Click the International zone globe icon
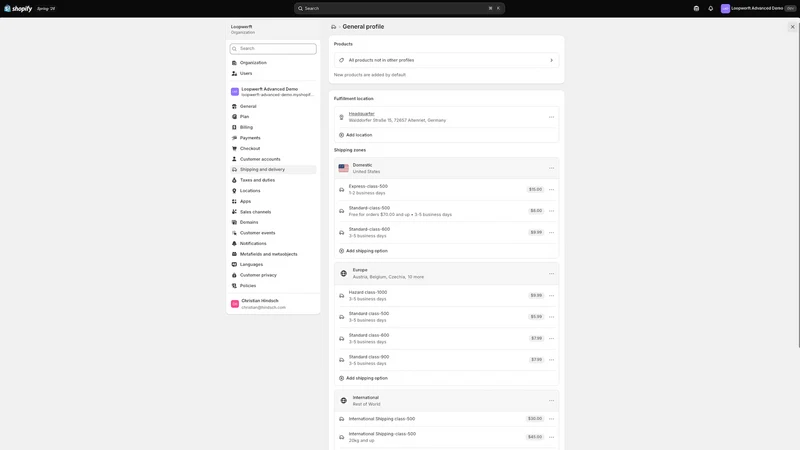The height and width of the screenshot is (450, 800). point(343,401)
